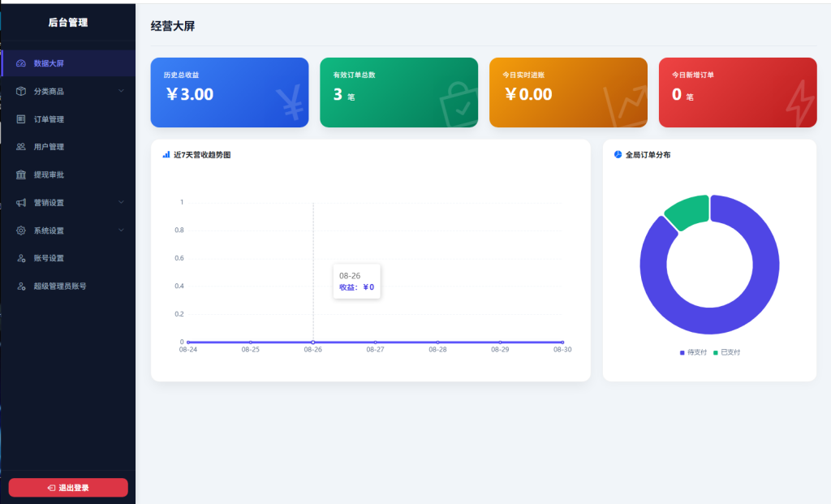Click the 08-24 data point on trend line
The image size is (831, 504).
[x=188, y=342]
